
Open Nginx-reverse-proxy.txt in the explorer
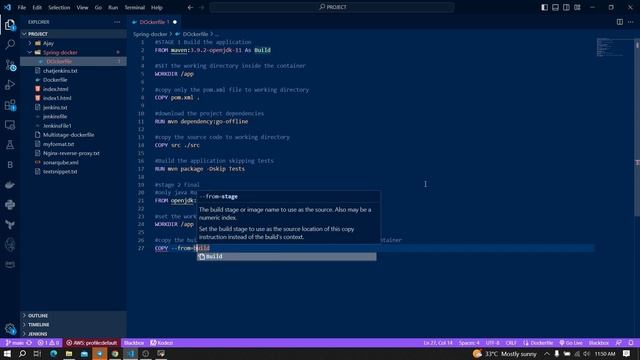(x=73, y=153)
